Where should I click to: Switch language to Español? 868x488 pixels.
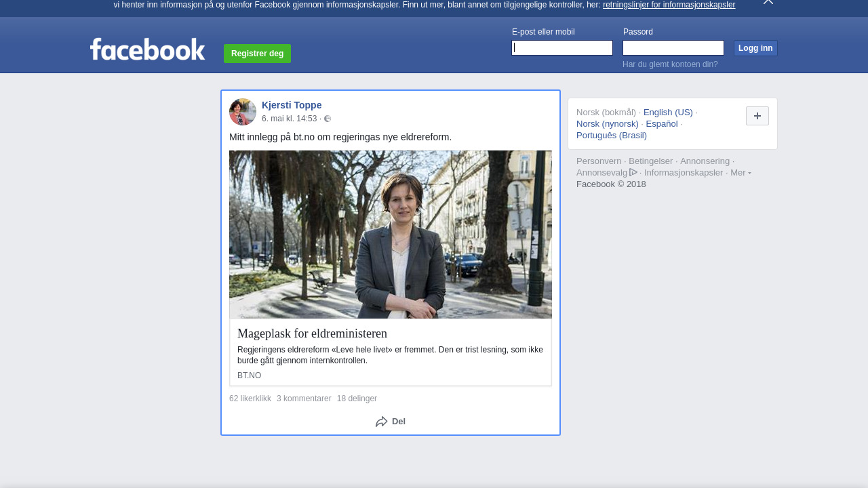[662, 124]
